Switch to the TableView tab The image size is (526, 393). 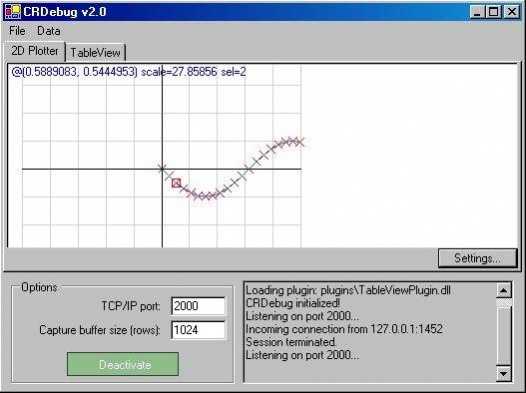95,53
